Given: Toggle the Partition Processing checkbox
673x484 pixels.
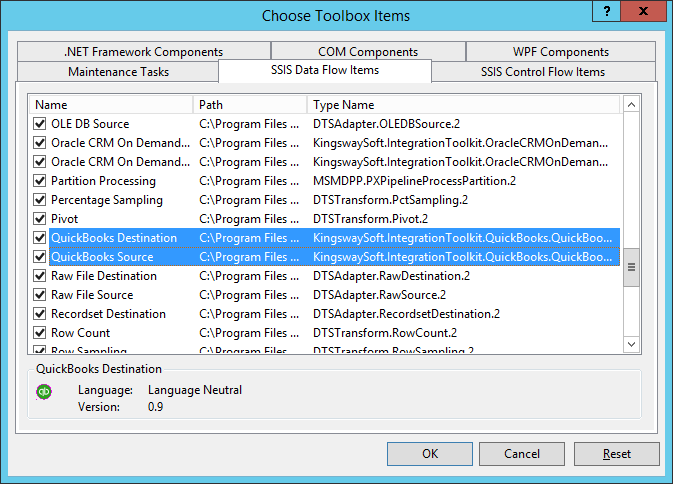Looking at the screenshot, I should [40, 181].
